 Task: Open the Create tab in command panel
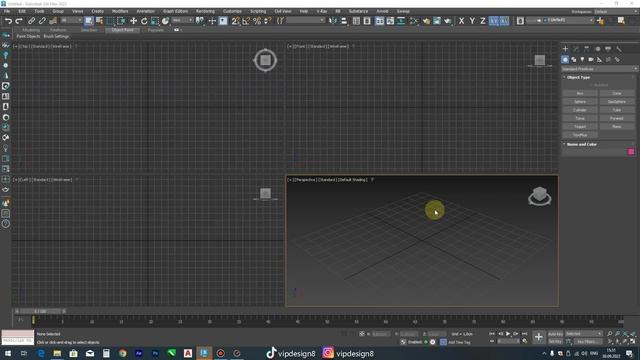click(x=565, y=49)
